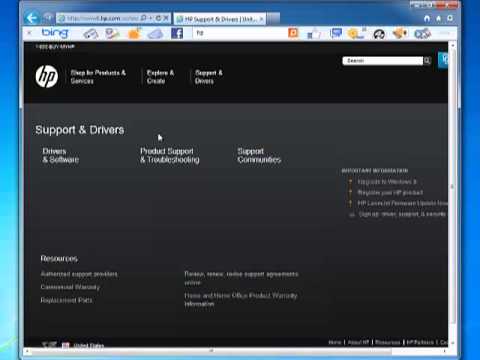Open the Home and Home Office Product Warranty link
Viewport: 480px width, 360px height.
point(241,299)
